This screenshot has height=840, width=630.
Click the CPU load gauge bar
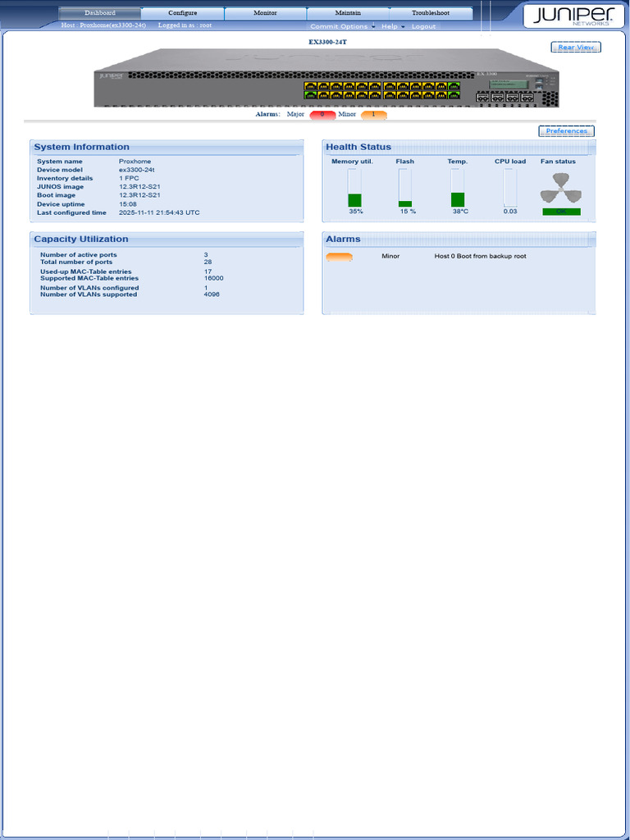click(510, 188)
